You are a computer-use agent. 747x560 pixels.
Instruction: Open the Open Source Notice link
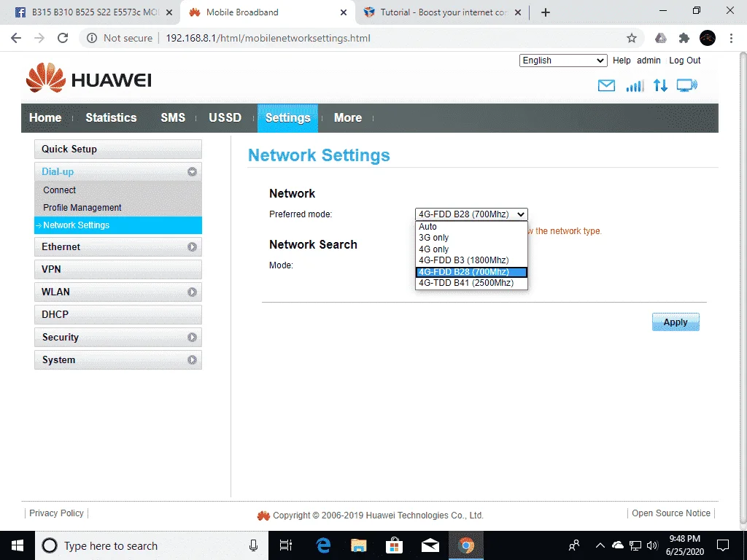pos(671,513)
